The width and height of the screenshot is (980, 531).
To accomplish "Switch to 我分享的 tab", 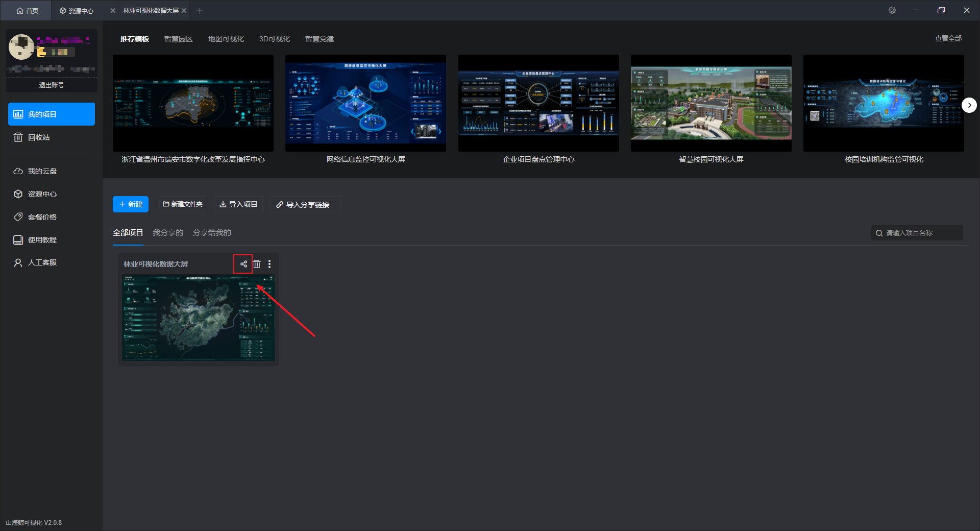I will (x=168, y=233).
